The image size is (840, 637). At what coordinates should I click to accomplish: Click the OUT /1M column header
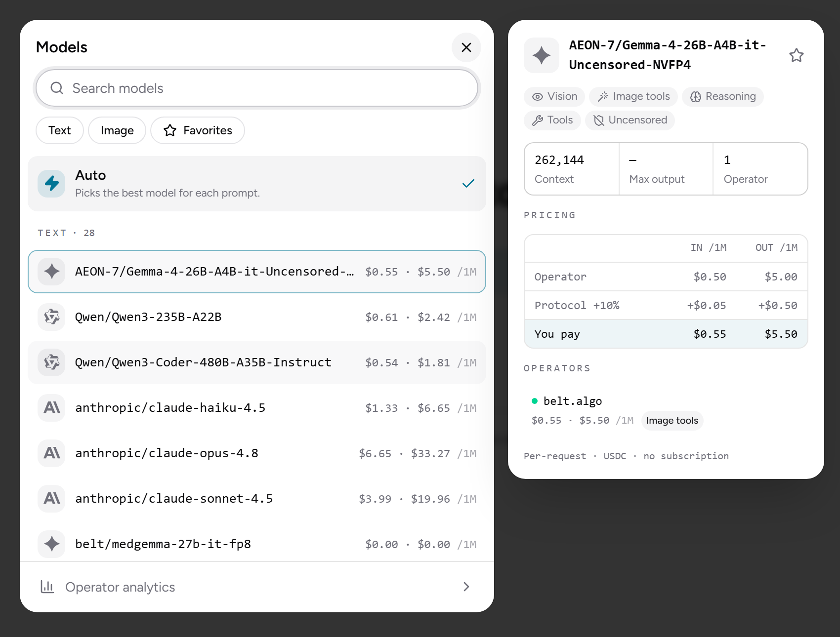coord(776,248)
